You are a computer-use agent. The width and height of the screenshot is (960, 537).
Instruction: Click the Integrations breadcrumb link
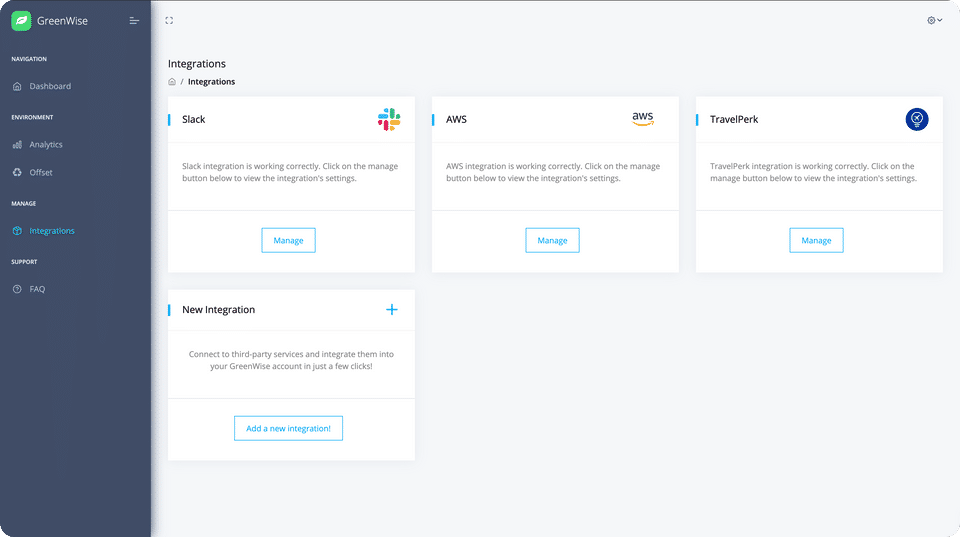pyautogui.click(x=212, y=82)
